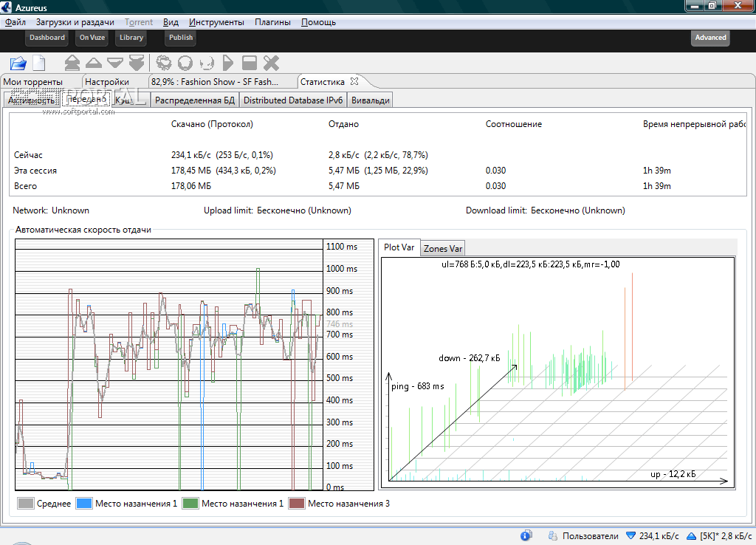The width and height of the screenshot is (756, 545).
Task: Close the Статистика tab
Action: (x=354, y=81)
